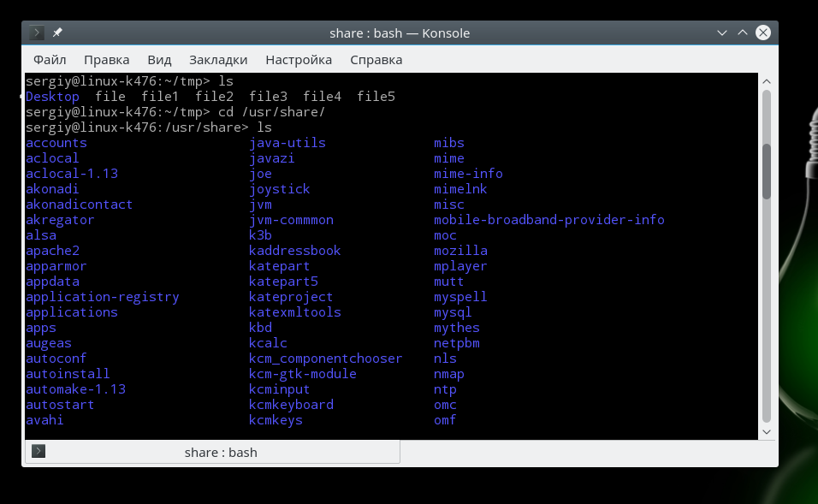Click the katepart5 directory name
818x504 pixels.
tap(283, 282)
